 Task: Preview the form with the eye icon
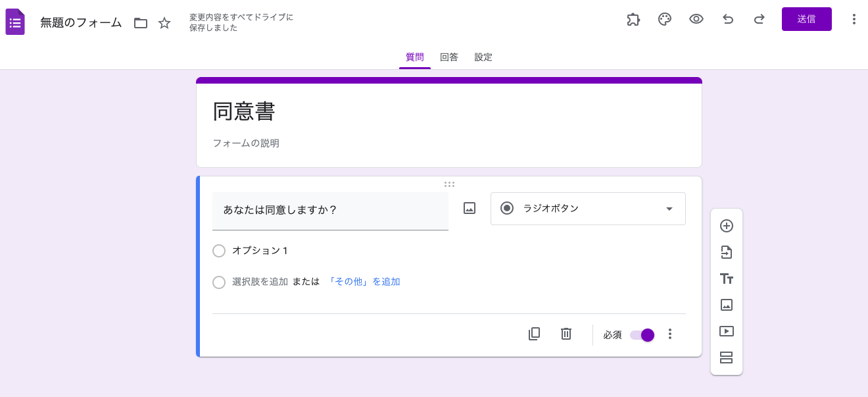click(x=696, y=19)
